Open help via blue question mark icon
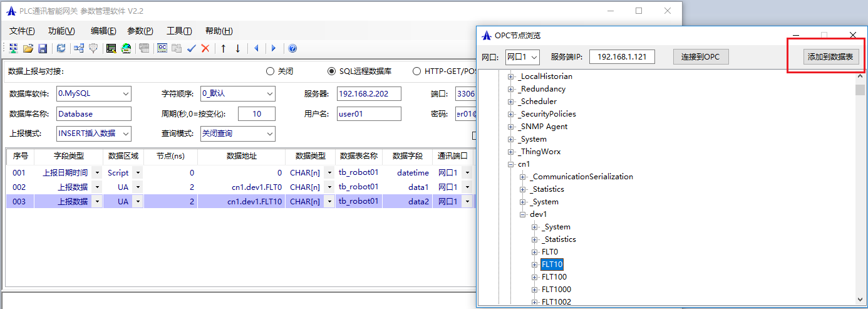The height and width of the screenshot is (309, 868). (292, 48)
